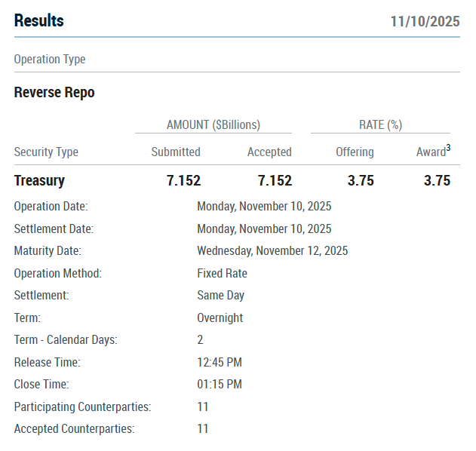Image resolution: width=476 pixels, height=451 pixels.
Task: Click the Settlement Date label
Action: tap(54, 229)
